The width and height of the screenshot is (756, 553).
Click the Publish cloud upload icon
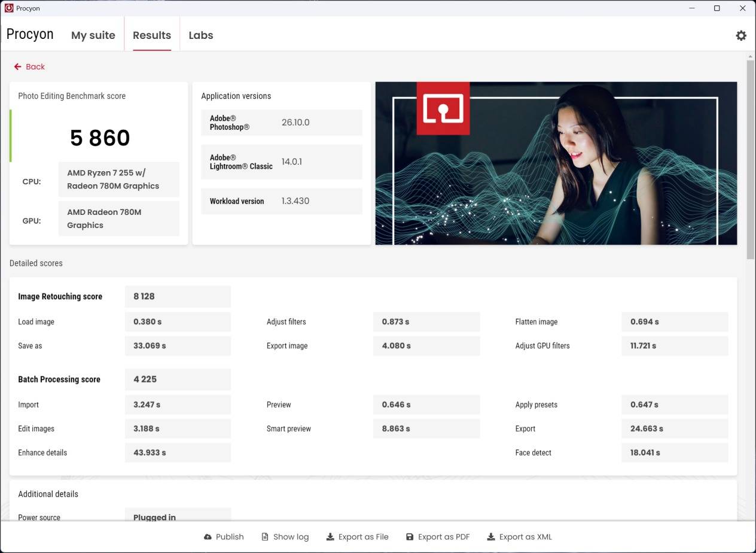tap(208, 537)
